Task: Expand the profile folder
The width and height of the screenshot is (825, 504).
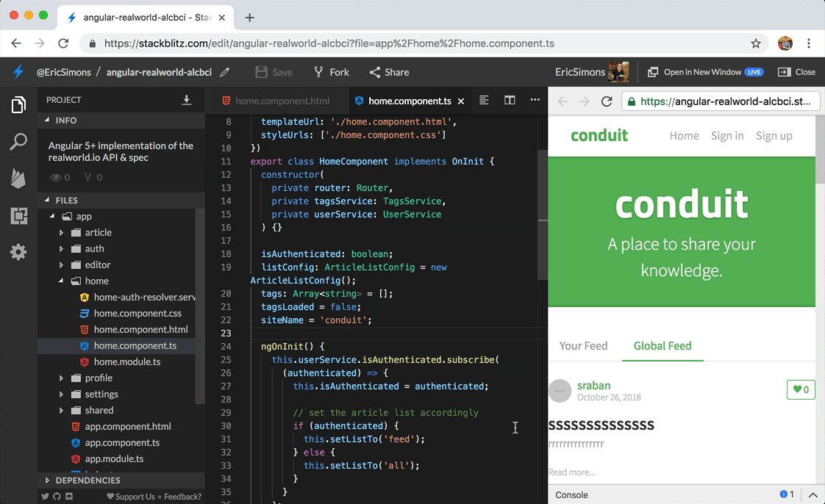Action: pos(61,378)
